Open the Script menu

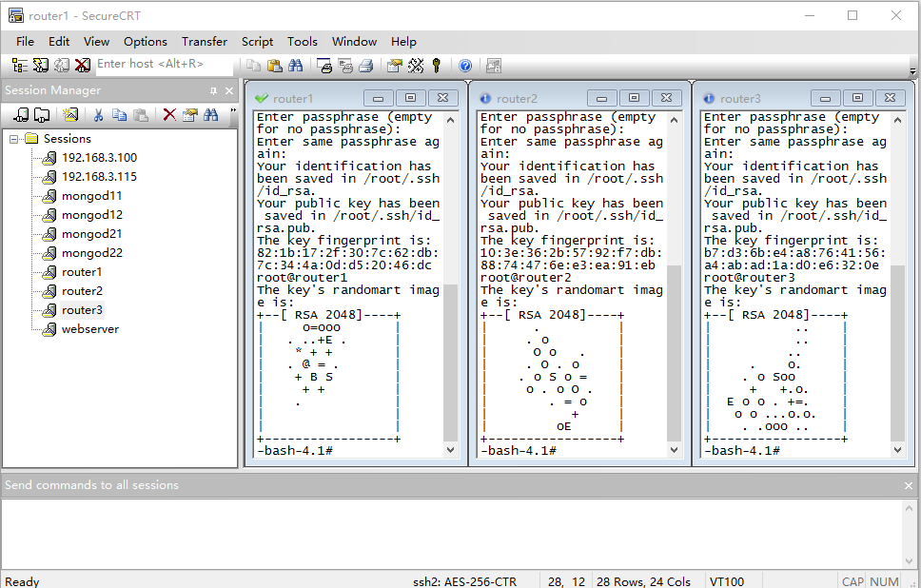(x=257, y=41)
